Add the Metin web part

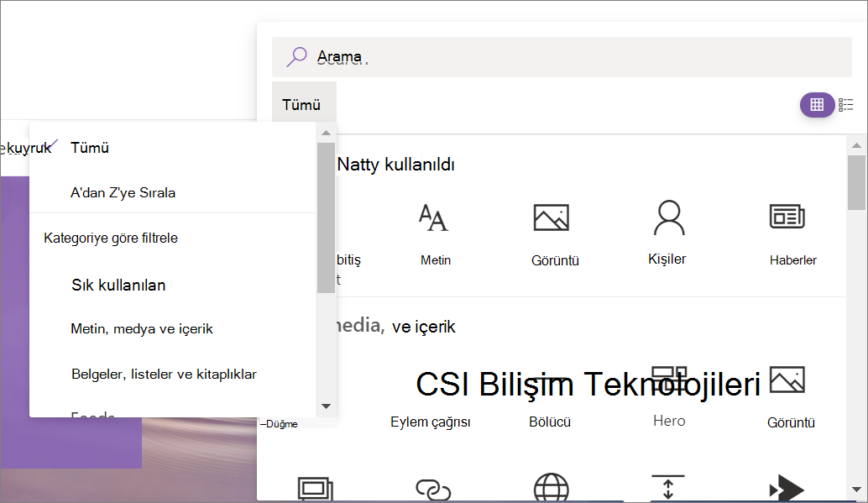[x=435, y=235]
